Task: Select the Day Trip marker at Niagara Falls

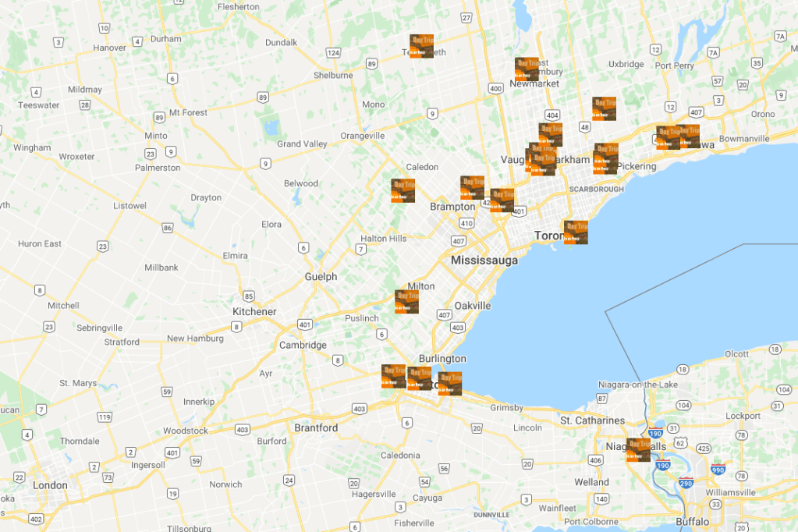Action: (638, 449)
